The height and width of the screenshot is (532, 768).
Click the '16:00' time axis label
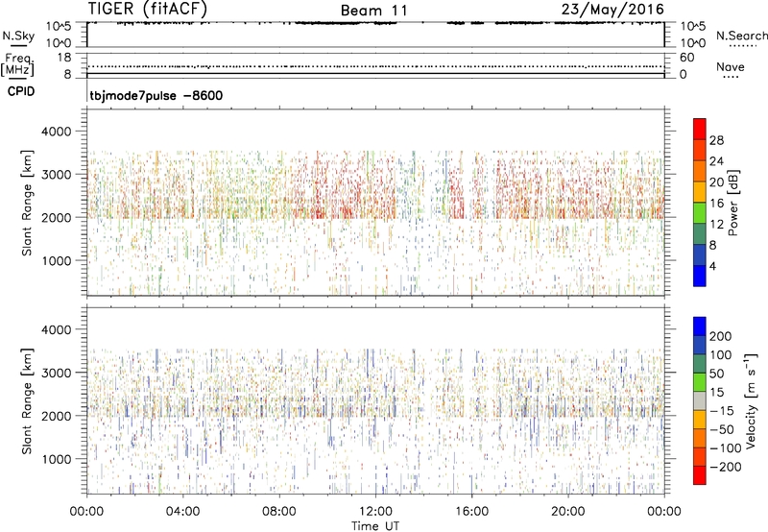point(471,512)
